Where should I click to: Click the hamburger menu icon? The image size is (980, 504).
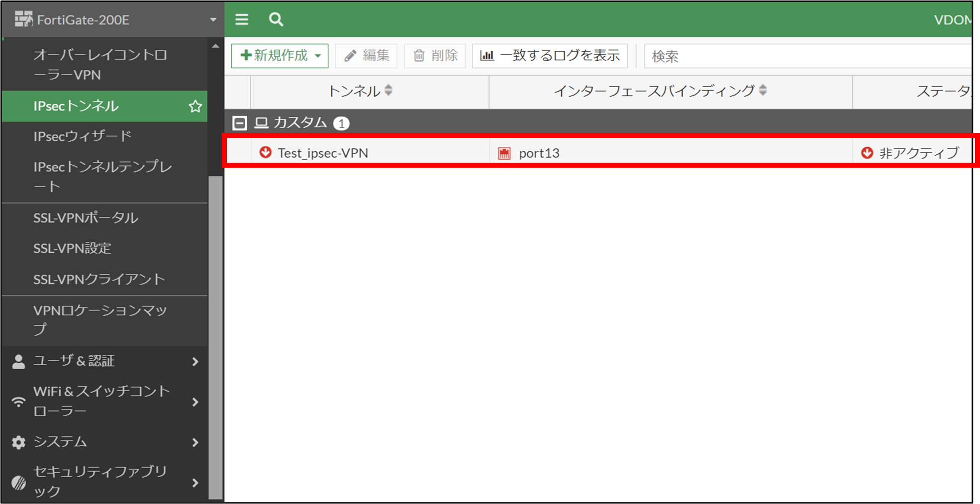[x=242, y=19]
